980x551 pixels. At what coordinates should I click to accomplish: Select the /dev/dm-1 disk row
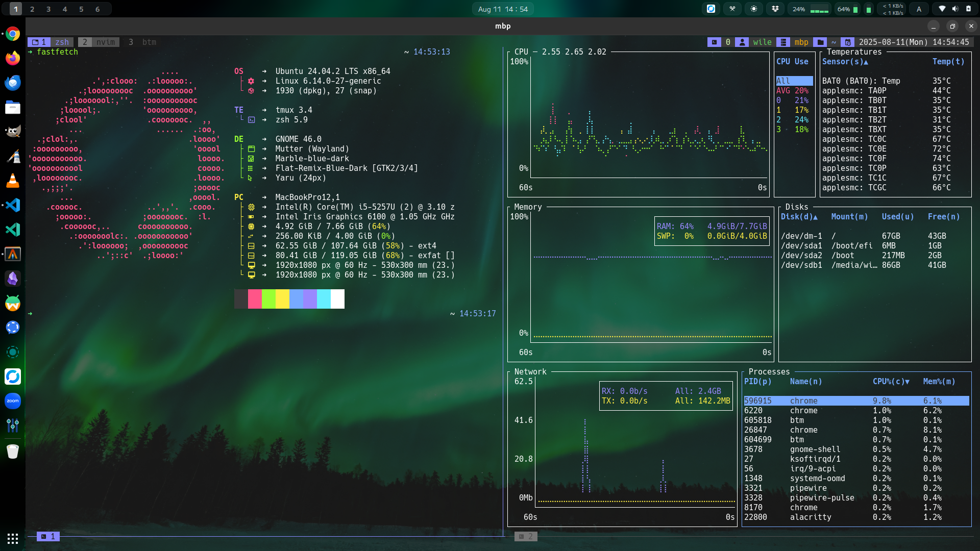coord(874,236)
